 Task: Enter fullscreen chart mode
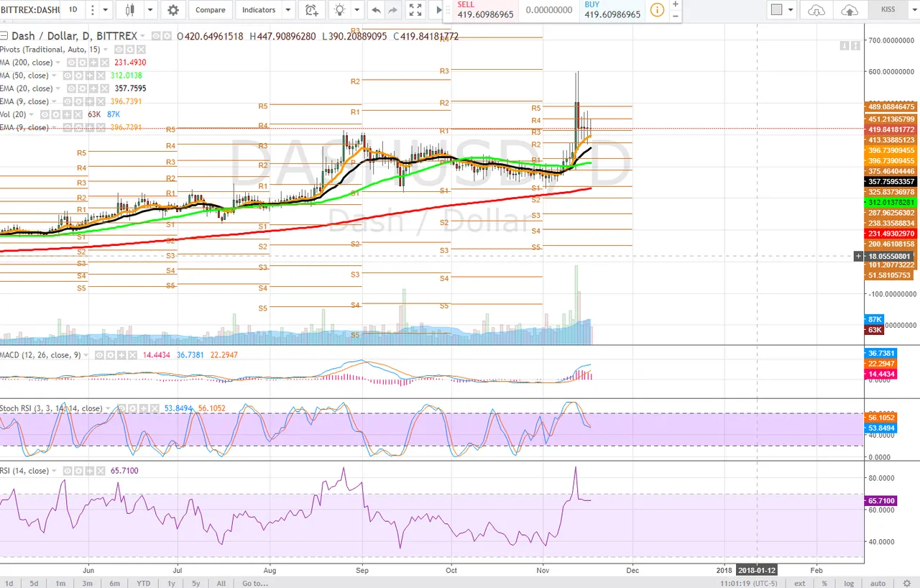tap(415, 10)
